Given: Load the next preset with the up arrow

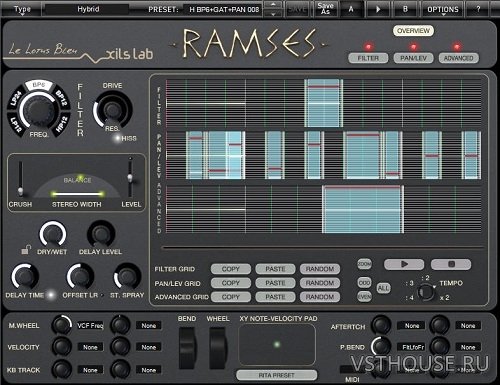Looking at the screenshot, I should 273,4.
